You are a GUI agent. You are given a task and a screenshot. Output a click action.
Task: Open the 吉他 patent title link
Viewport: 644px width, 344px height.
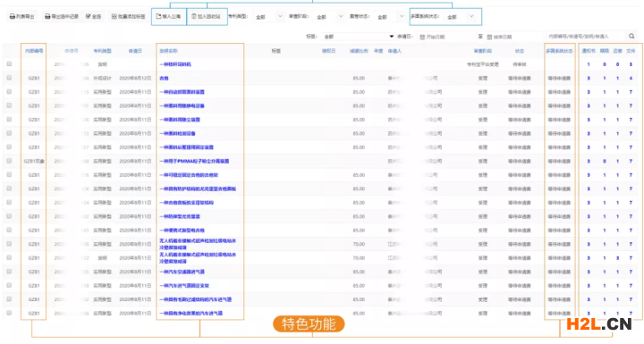[x=164, y=78]
